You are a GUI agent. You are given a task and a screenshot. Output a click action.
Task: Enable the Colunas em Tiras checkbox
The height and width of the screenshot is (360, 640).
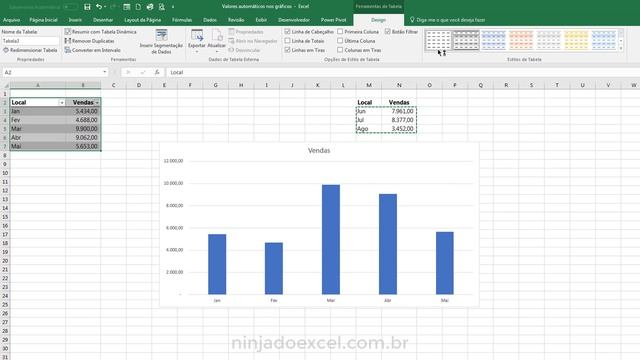click(340, 50)
